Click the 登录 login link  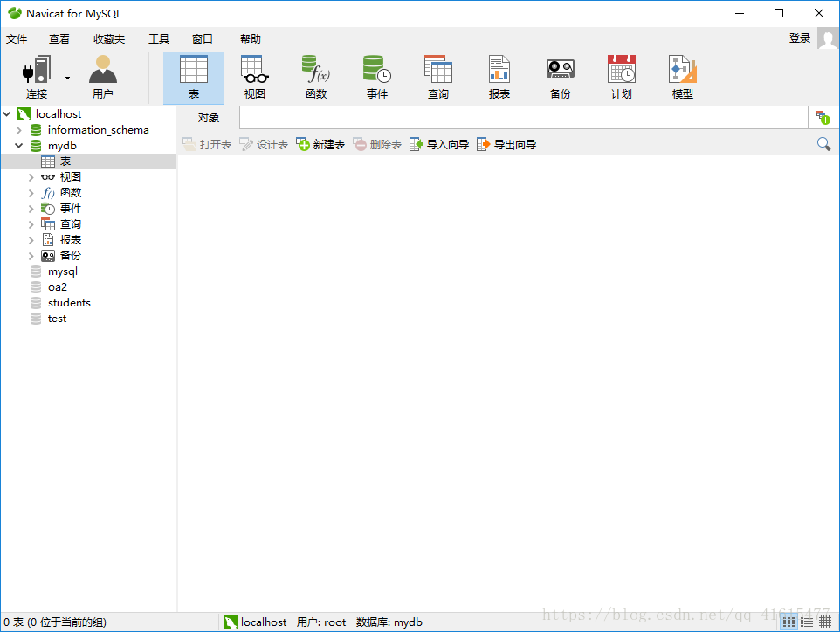tap(799, 38)
